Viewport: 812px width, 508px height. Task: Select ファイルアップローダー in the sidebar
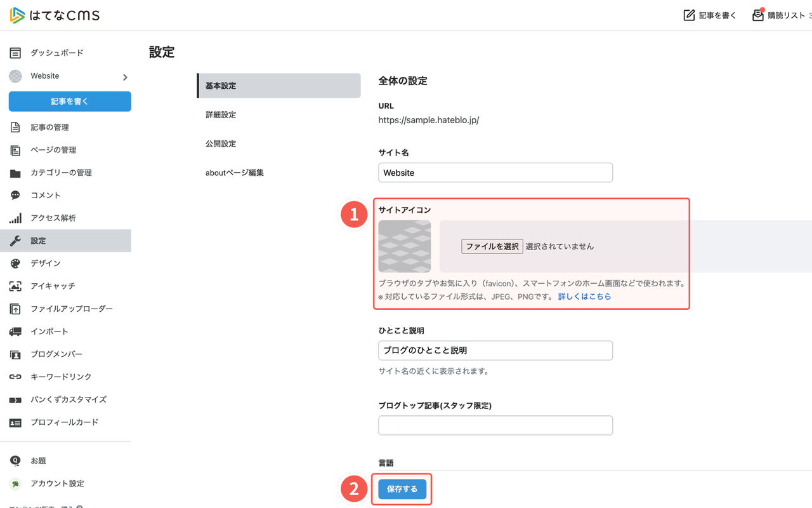click(15, 309)
